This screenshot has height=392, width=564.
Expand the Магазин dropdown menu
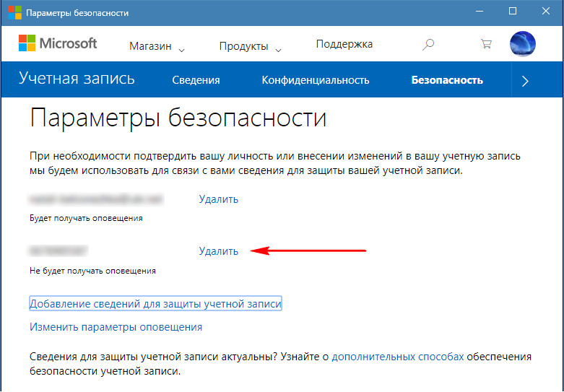pyautogui.click(x=157, y=46)
